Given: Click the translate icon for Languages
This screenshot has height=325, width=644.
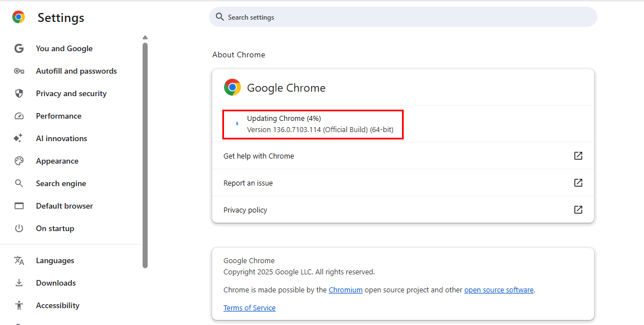Looking at the screenshot, I should pyautogui.click(x=19, y=260).
